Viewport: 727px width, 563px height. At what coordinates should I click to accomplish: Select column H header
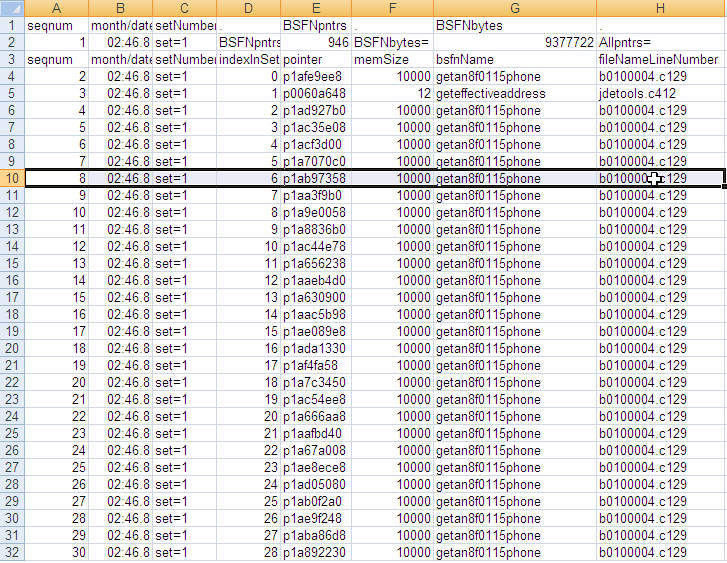[662, 8]
